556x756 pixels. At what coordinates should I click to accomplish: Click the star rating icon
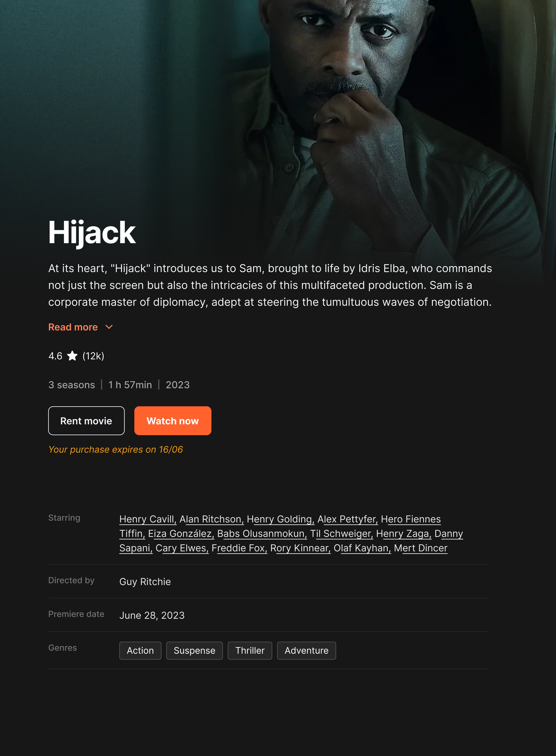[72, 355]
